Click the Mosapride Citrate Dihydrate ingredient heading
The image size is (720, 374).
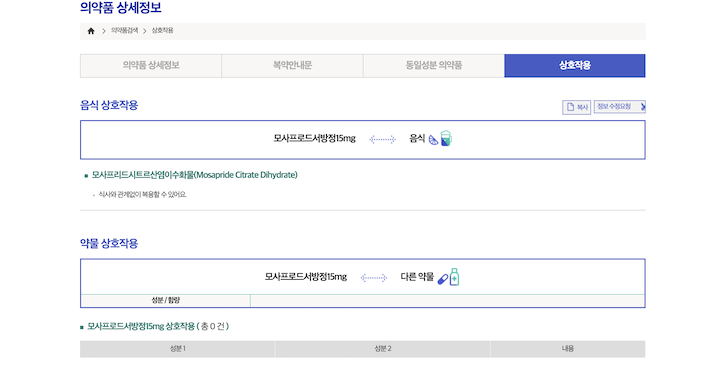[194, 175]
